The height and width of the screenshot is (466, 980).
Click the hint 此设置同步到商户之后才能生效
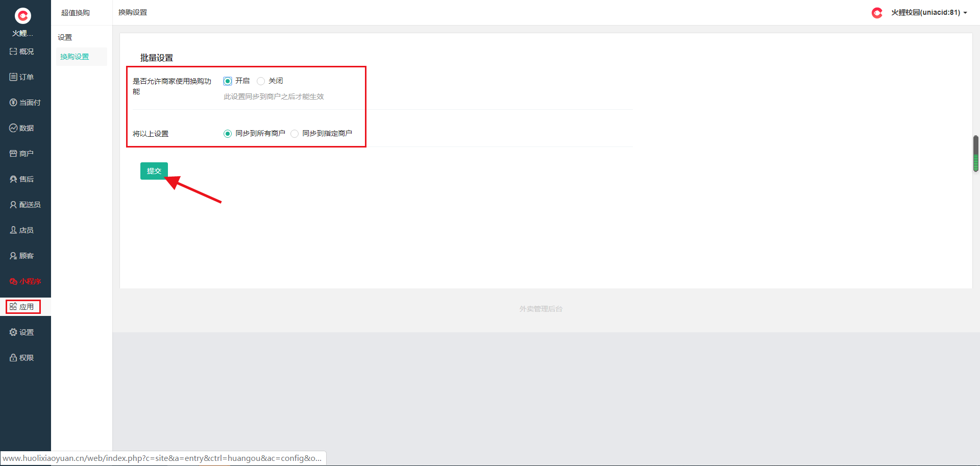(274, 96)
